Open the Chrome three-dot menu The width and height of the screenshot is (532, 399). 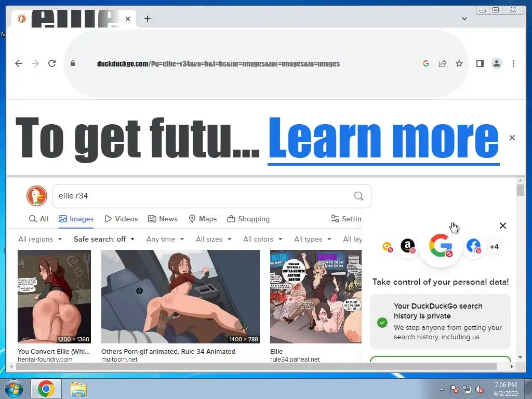(513, 63)
